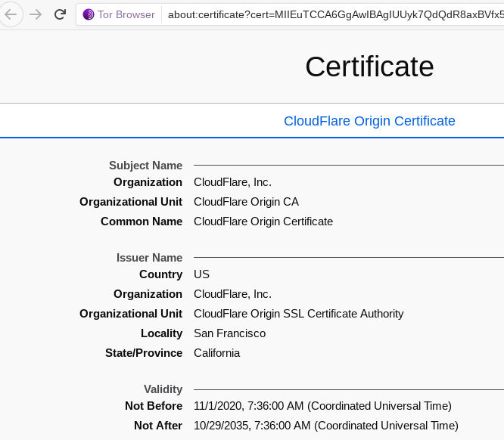504x440 pixels.
Task: Click the back arrow button
Action: (11, 14)
